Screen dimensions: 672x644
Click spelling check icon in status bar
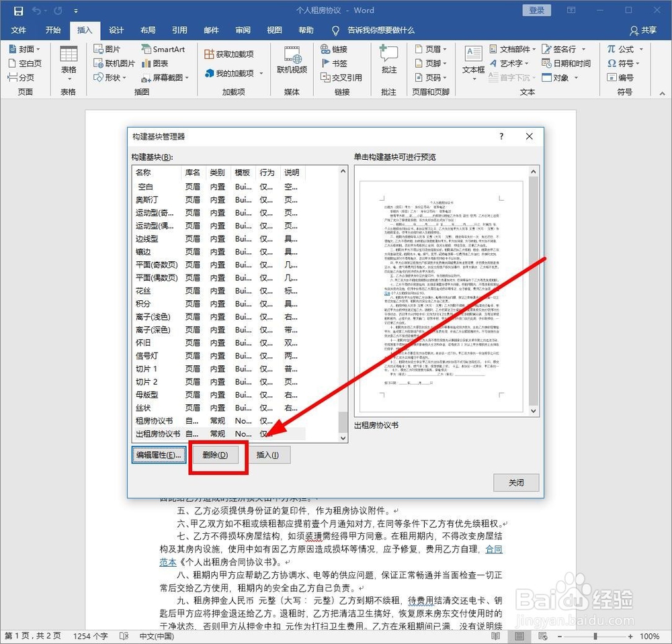coord(124,636)
